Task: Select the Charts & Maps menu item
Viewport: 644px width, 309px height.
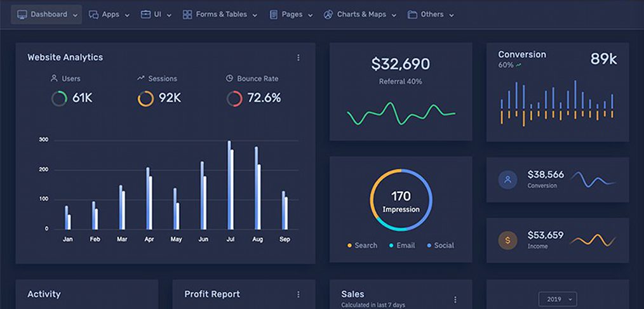Action: 360,15
